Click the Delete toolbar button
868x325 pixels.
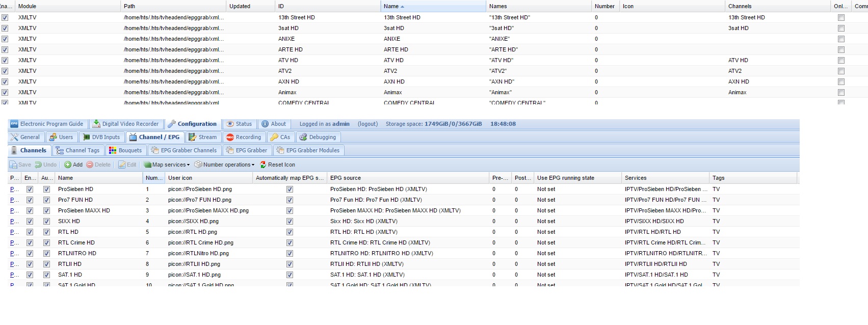point(98,165)
